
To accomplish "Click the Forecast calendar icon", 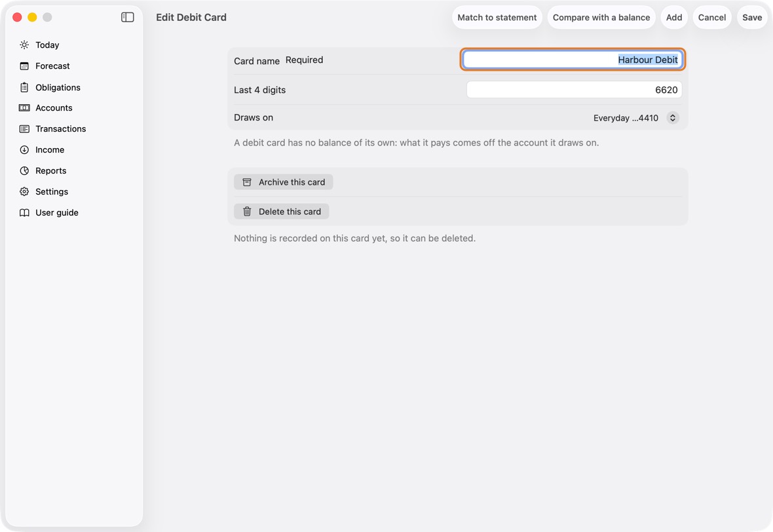I will tap(24, 66).
